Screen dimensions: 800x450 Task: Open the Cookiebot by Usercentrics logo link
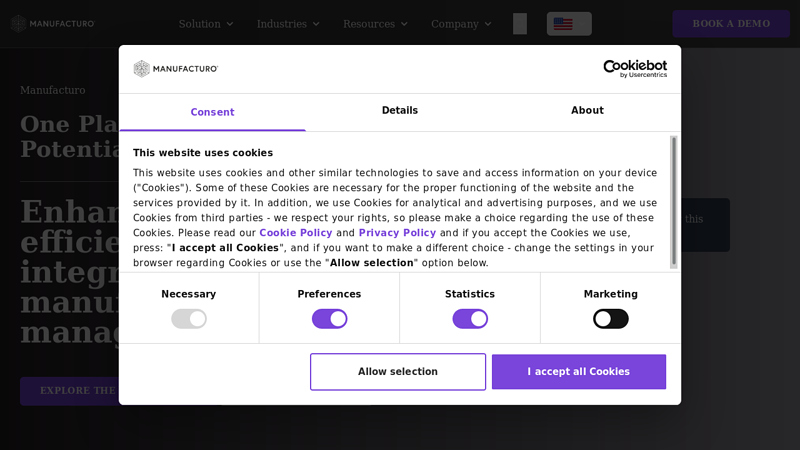(635, 69)
